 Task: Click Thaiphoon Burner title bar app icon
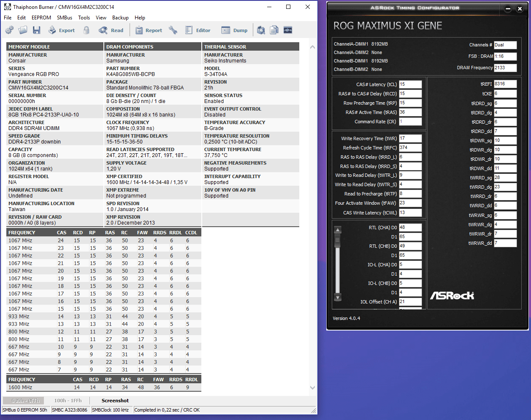coord(7,7)
